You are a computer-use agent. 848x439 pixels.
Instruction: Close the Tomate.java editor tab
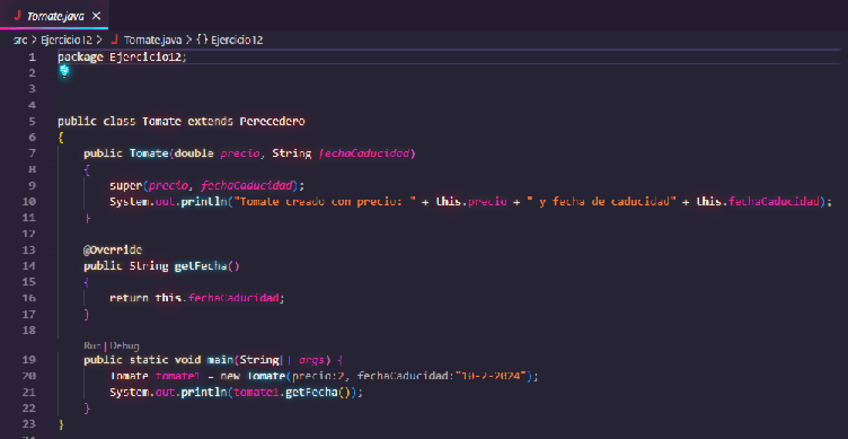coord(95,17)
